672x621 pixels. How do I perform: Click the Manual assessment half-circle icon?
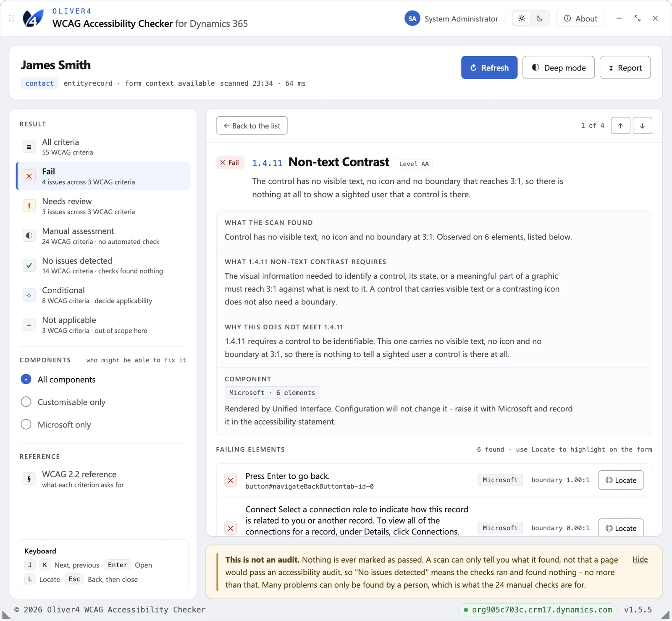pos(29,236)
